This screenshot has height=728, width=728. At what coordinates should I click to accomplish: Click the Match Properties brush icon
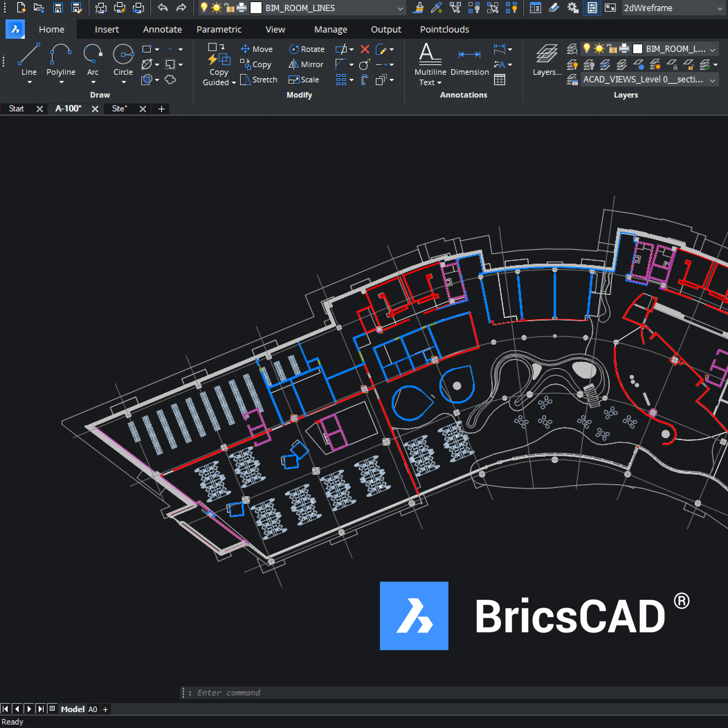(x=418, y=8)
